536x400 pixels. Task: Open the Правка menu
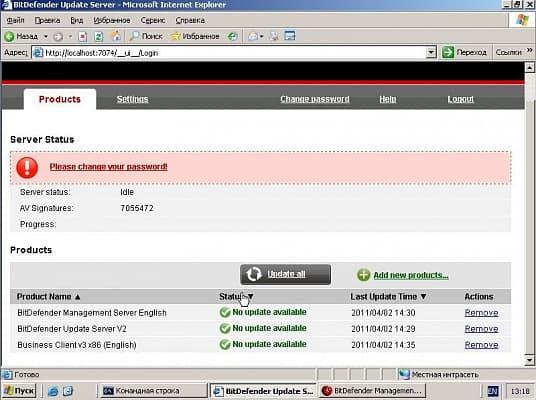(47, 21)
